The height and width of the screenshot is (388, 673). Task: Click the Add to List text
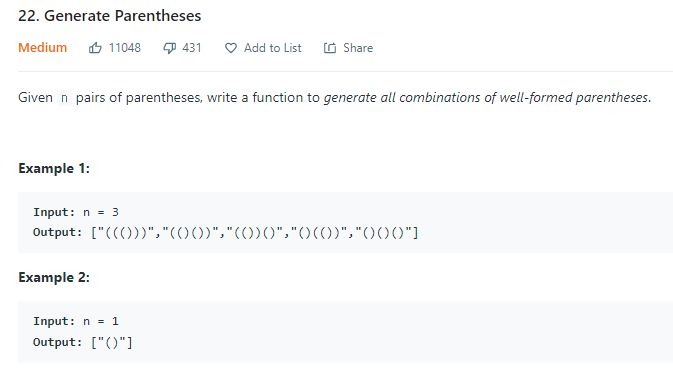273,48
